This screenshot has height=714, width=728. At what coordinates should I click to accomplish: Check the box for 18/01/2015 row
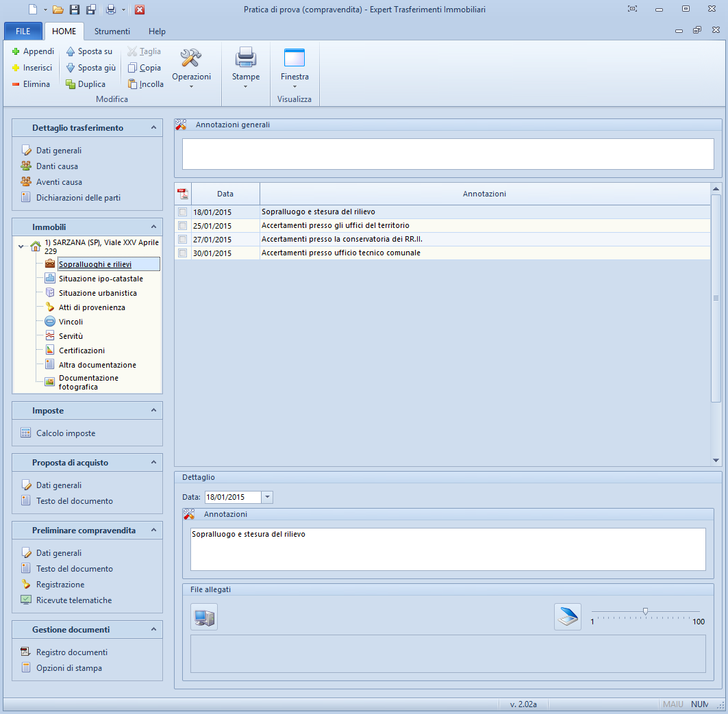tap(183, 212)
